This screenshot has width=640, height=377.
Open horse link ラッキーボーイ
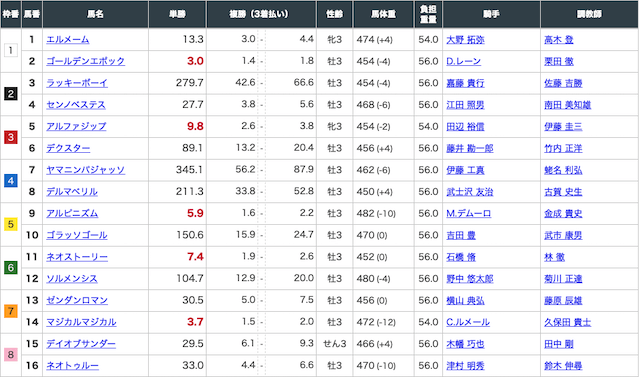77,83
